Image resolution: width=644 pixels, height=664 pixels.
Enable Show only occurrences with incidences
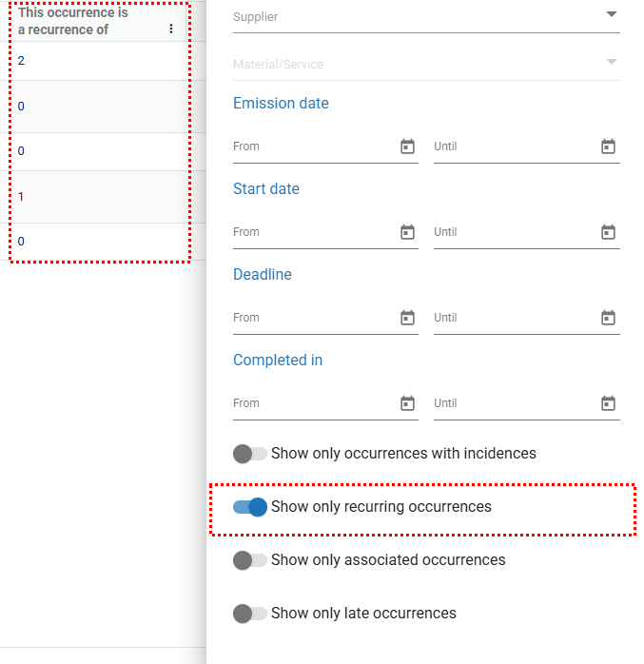click(x=250, y=454)
